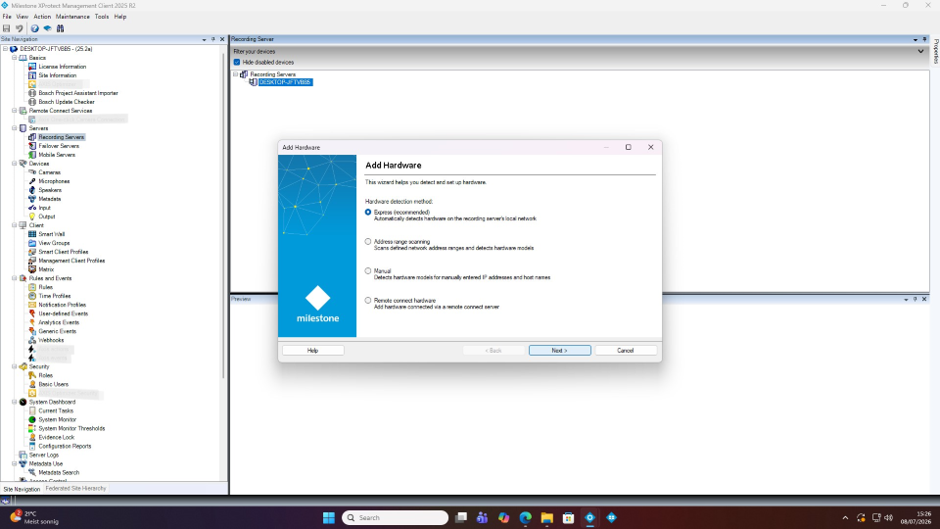Select Manual hardware detection option
940x529 pixels.
(x=368, y=271)
